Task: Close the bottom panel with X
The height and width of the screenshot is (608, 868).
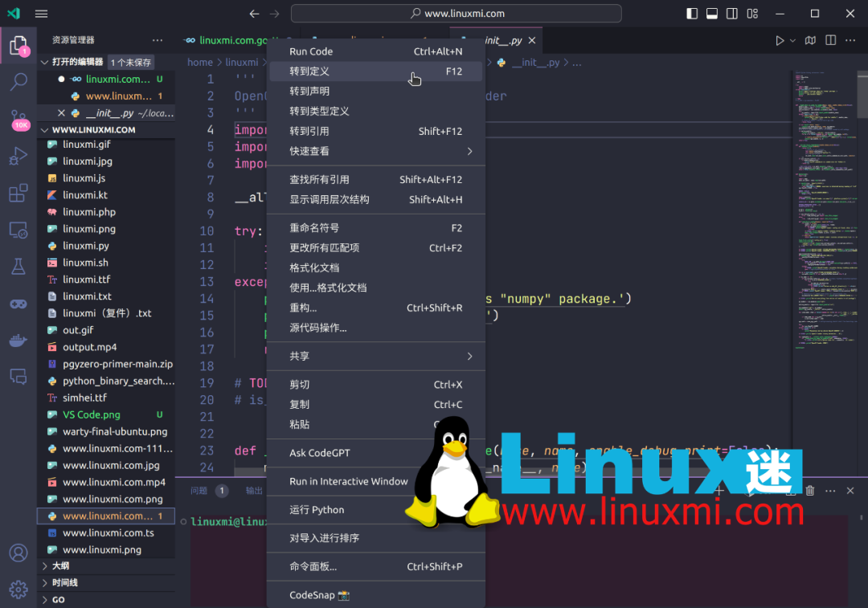Action: coord(850,491)
